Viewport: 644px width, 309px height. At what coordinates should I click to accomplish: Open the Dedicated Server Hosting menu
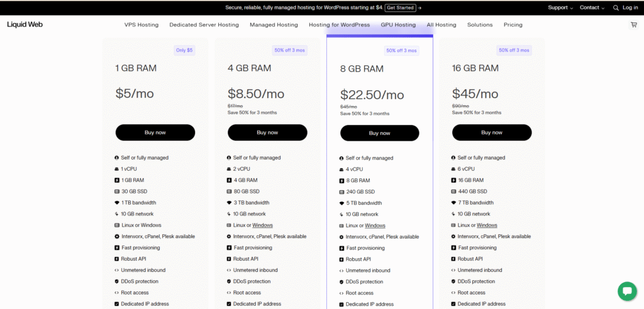tap(204, 25)
